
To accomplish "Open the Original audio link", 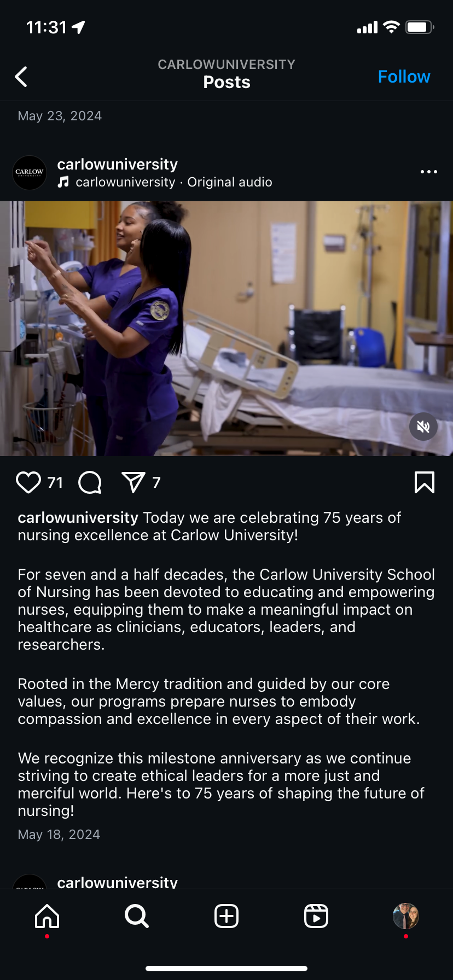I will [x=229, y=182].
